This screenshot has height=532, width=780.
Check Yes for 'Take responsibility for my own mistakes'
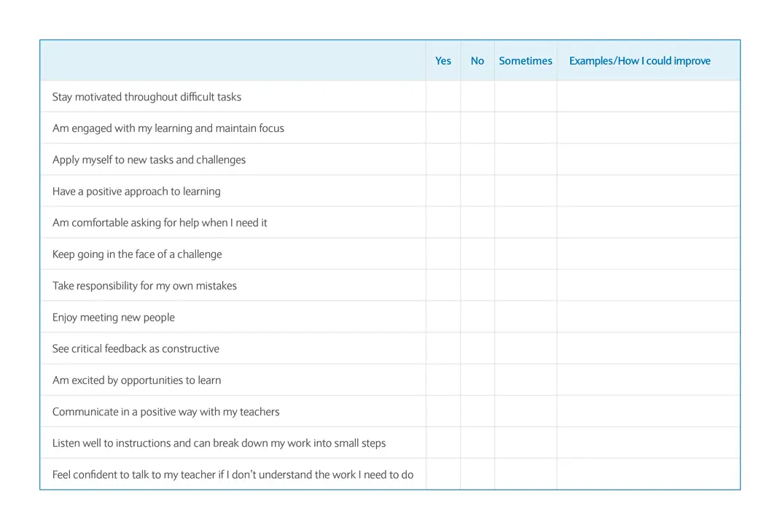pos(443,286)
